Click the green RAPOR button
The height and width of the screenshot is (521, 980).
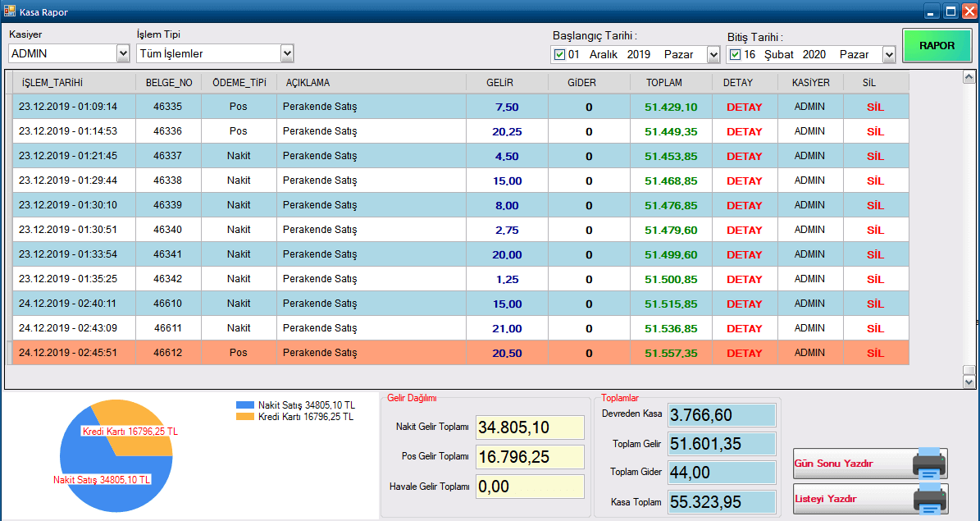pos(937,46)
